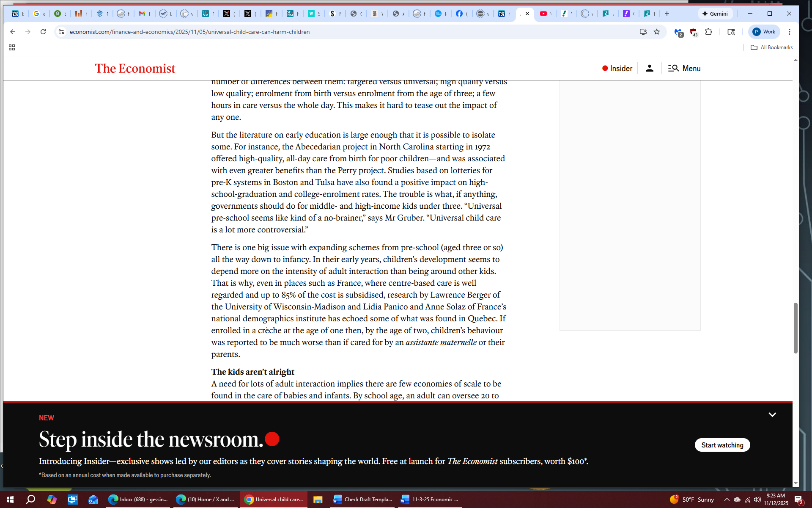The height and width of the screenshot is (508, 812).
Task: Click the site information icon
Action: (61, 32)
